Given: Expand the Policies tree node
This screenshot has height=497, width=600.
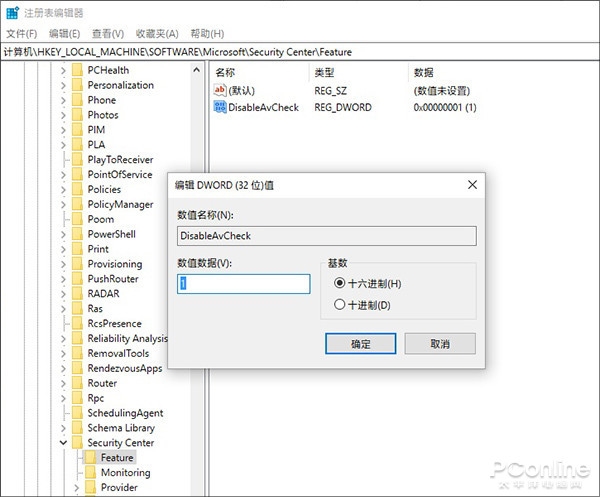Looking at the screenshot, I should coord(63,190).
